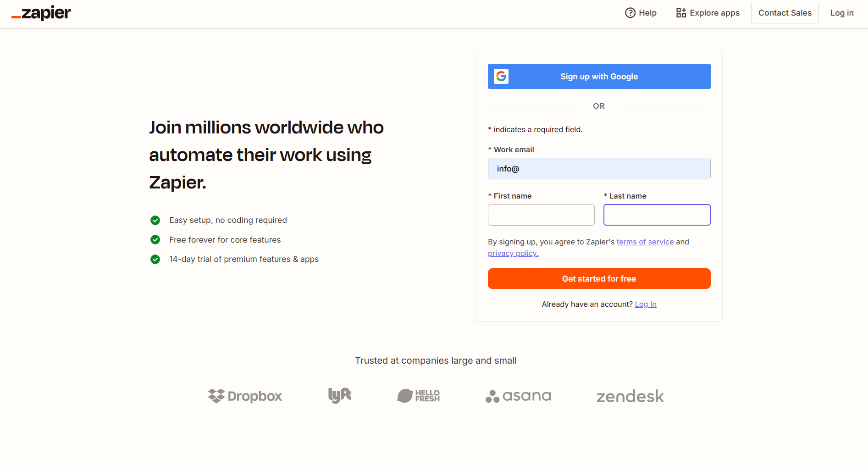Click the Asana logo

click(518, 396)
